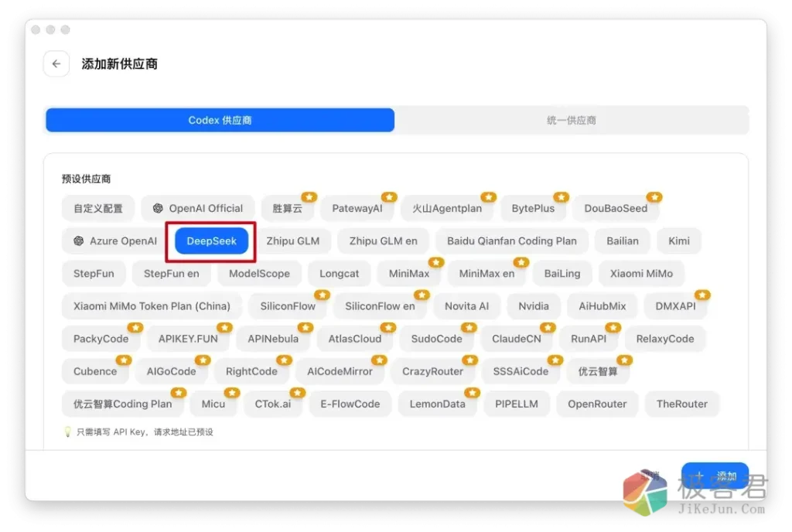Select the MiniMax provider
The height and width of the screenshot is (532, 792).
(408, 274)
